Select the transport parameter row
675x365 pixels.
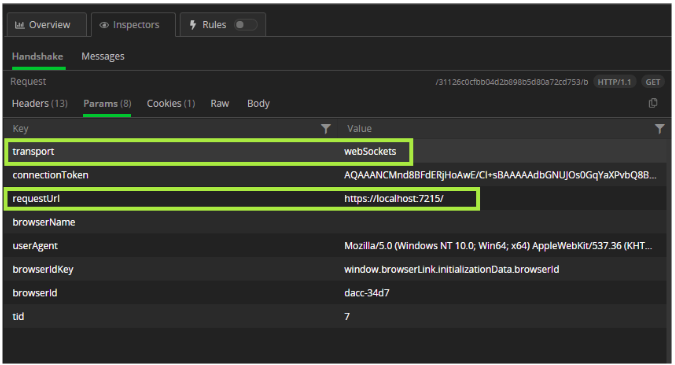point(335,152)
